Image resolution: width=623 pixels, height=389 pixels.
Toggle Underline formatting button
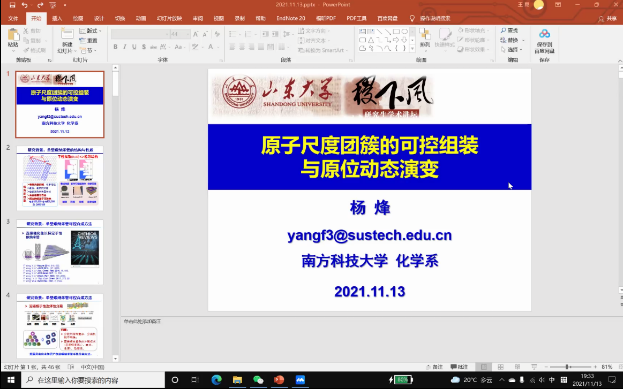[x=134, y=47]
